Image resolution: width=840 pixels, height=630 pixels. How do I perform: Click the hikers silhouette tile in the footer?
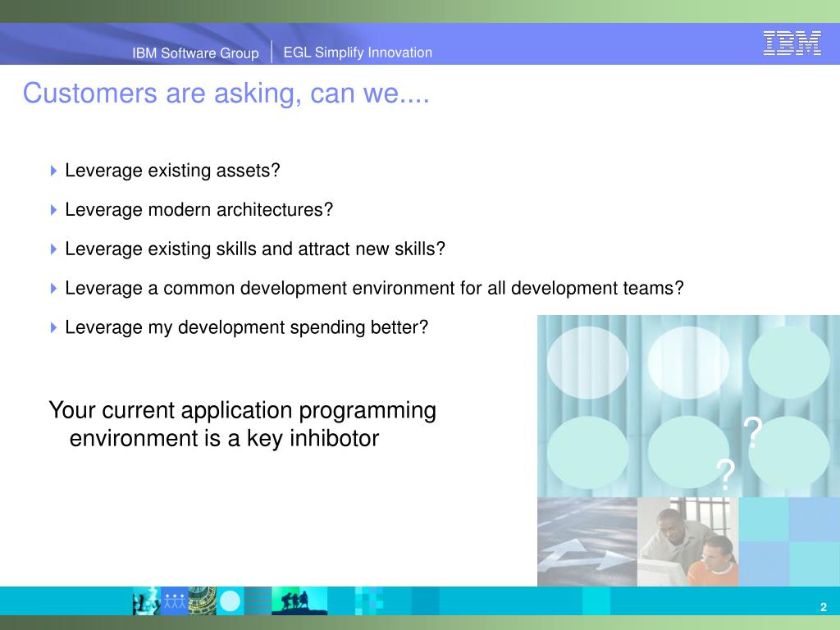coord(299,600)
